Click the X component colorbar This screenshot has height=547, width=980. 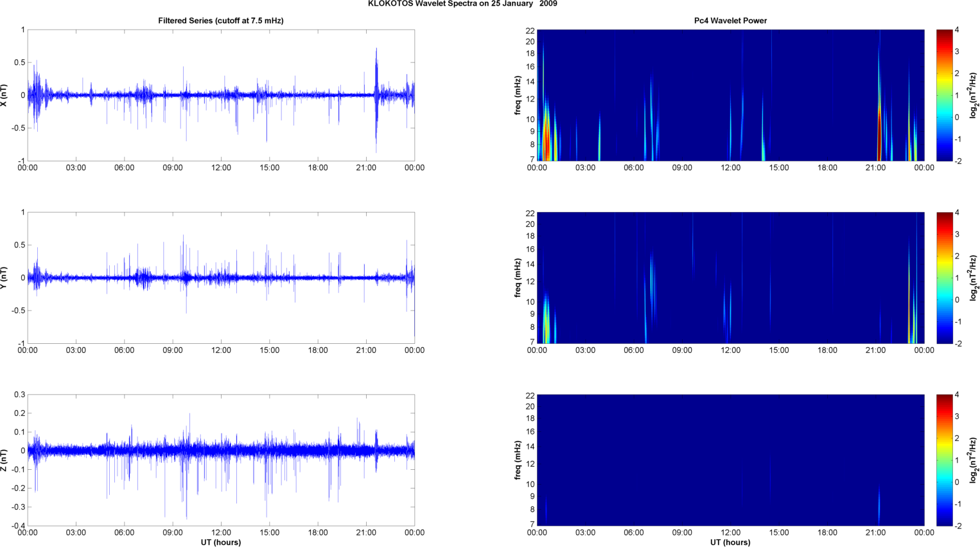[944, 95]
